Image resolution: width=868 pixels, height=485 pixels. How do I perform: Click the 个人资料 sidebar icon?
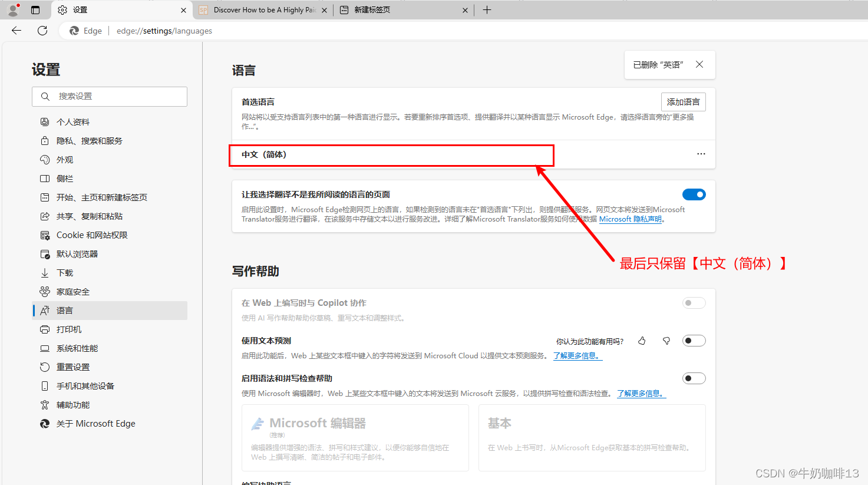(45, 122)
